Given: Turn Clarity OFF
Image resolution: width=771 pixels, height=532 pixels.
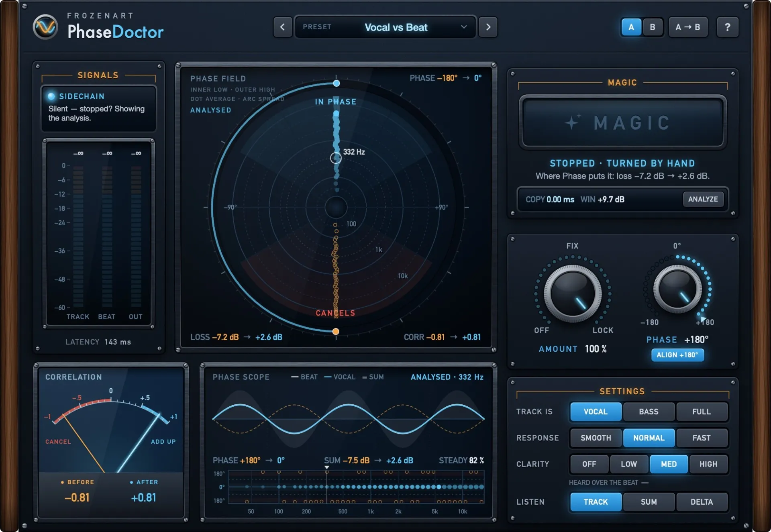Looking at the screenshot, I should (x=589, y=464).
